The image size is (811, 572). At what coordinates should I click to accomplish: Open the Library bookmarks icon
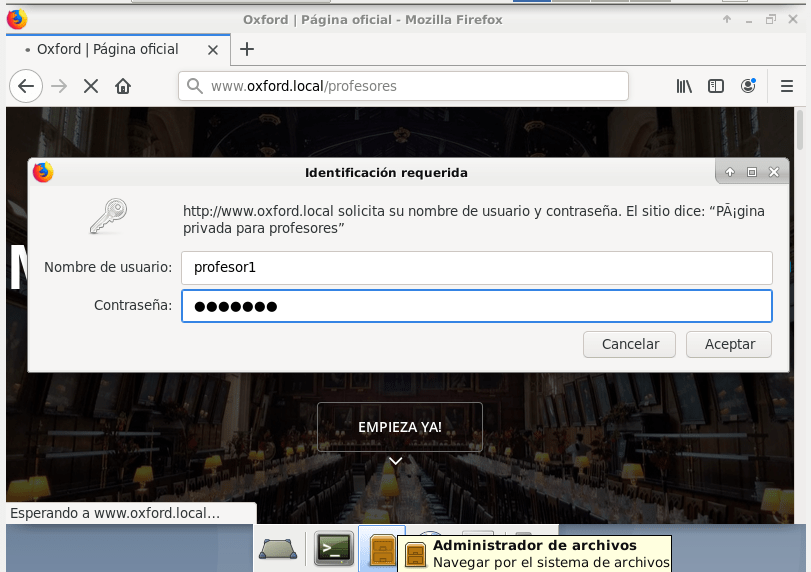click(x=684, y=86)
